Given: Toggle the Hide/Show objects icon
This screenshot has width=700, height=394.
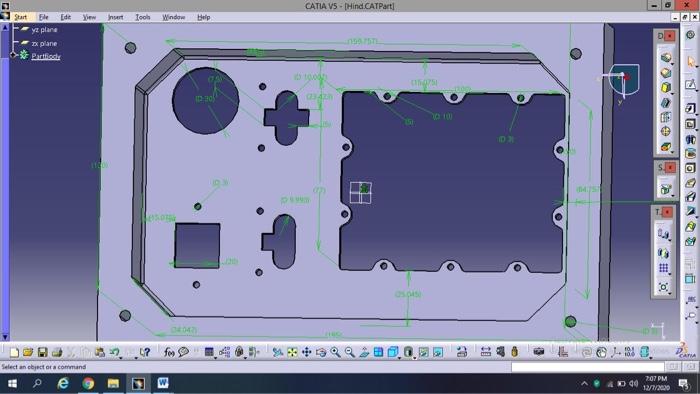Looking at the screenshot, I should coord(423,353).
